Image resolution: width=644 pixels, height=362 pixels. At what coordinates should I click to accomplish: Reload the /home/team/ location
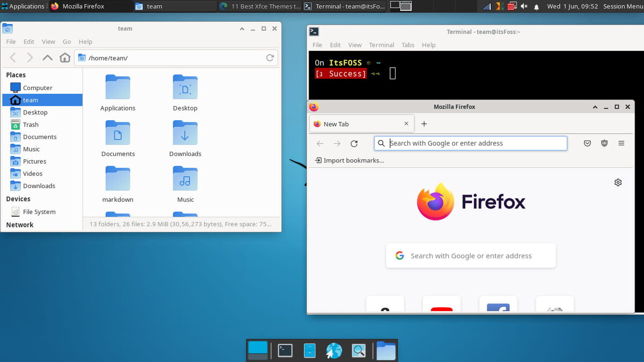point(270,58)
